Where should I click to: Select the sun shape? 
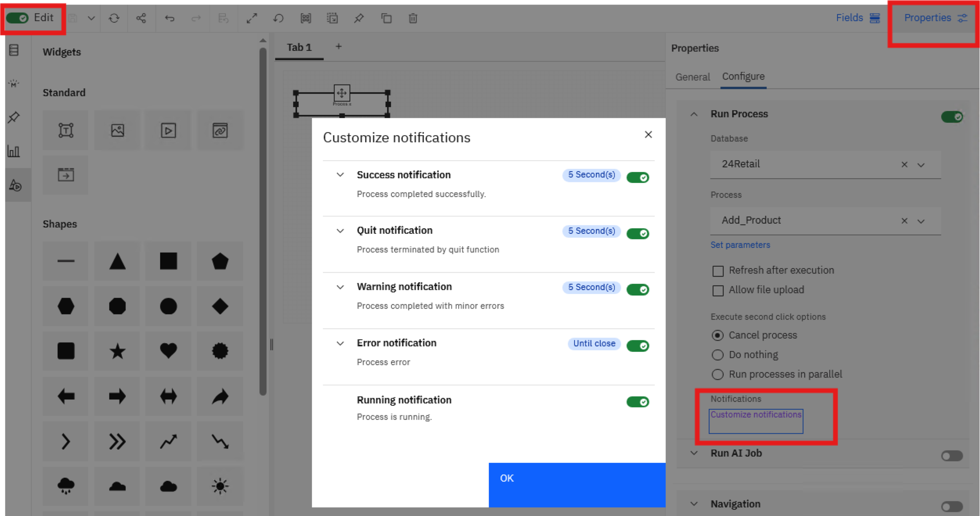click(220, 486)
